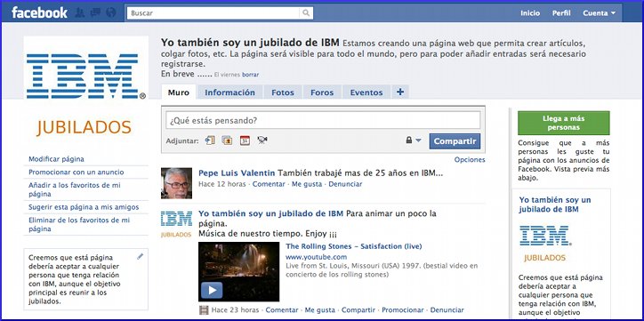Open the Opciones link
Image resolution: width=644 pixels, height=321 pixels.
click(470, 160)
